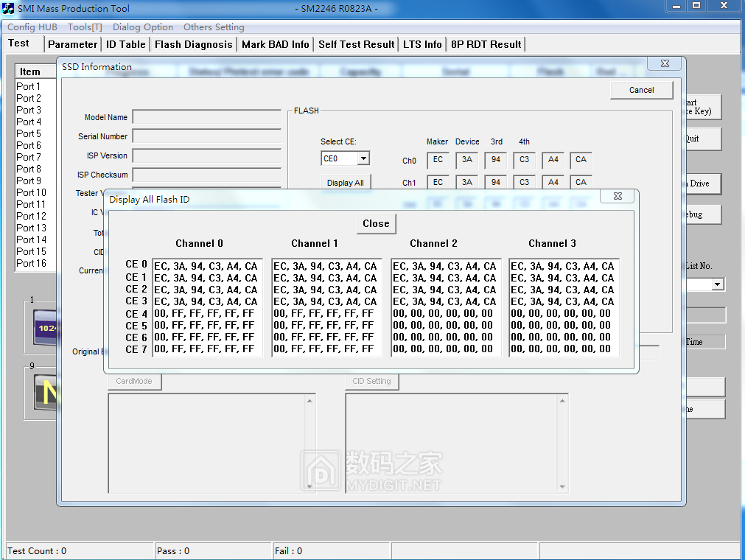Open the ID Table tab
Screen dimensions: 745x560
coord(125,44)
